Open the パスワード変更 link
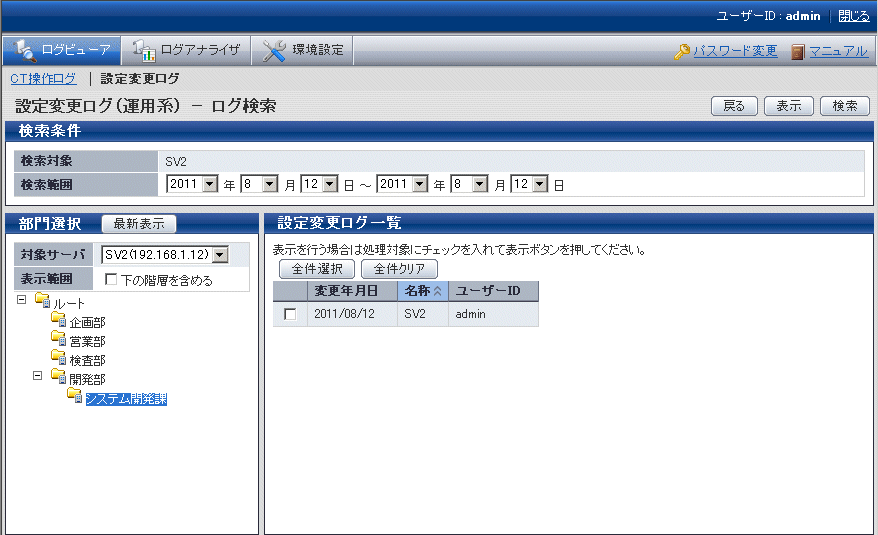Viewport: 878px width, 535px height. point(735,51)
